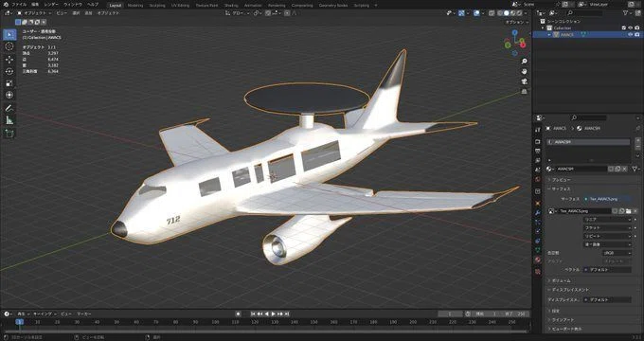The image size is (644, 341).
Task: Open the ファイル menu
Action: [x=19, y=5]
